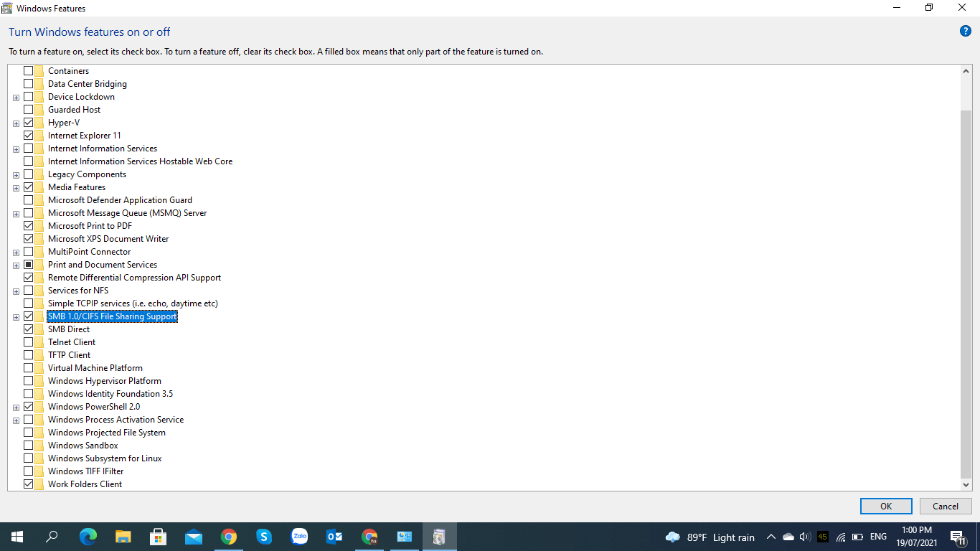Expand the Services for NFS node
The image size is (980, 551).
pos(16,291)
